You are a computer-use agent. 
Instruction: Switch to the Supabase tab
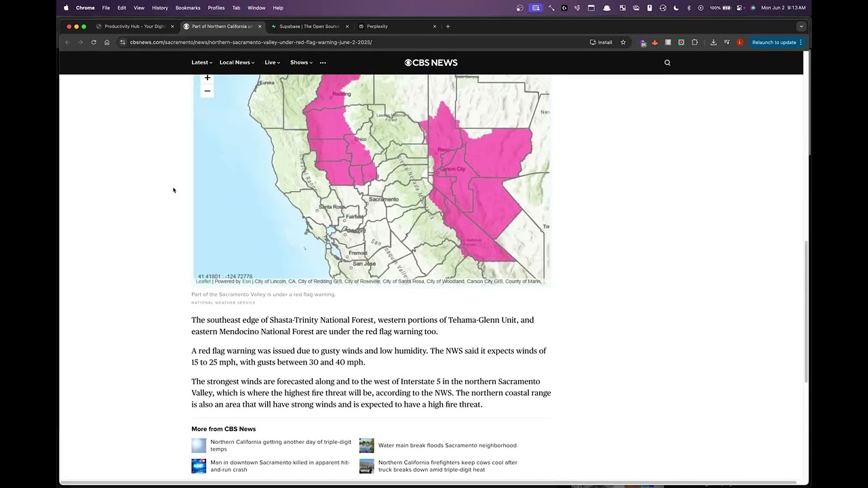309,26
